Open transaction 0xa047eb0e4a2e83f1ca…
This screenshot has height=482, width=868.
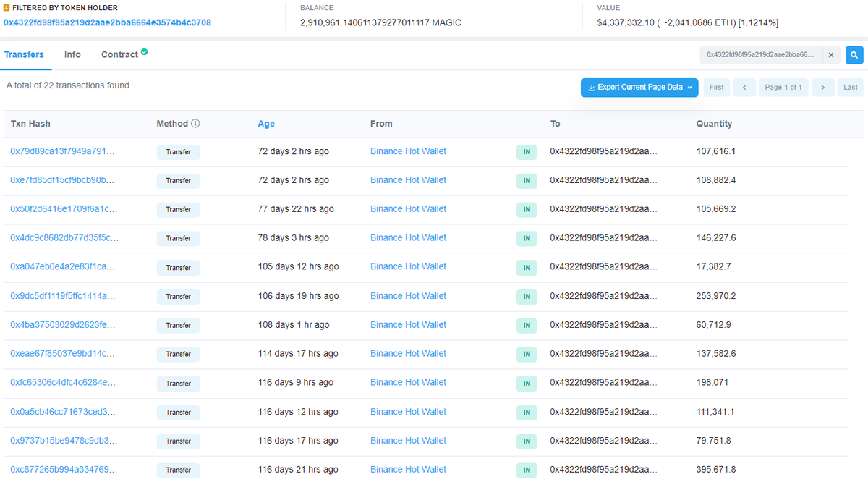click(62, 267)
